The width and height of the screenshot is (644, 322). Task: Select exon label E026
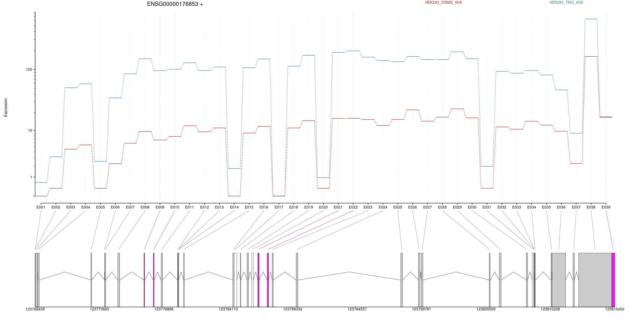(412, 207)
